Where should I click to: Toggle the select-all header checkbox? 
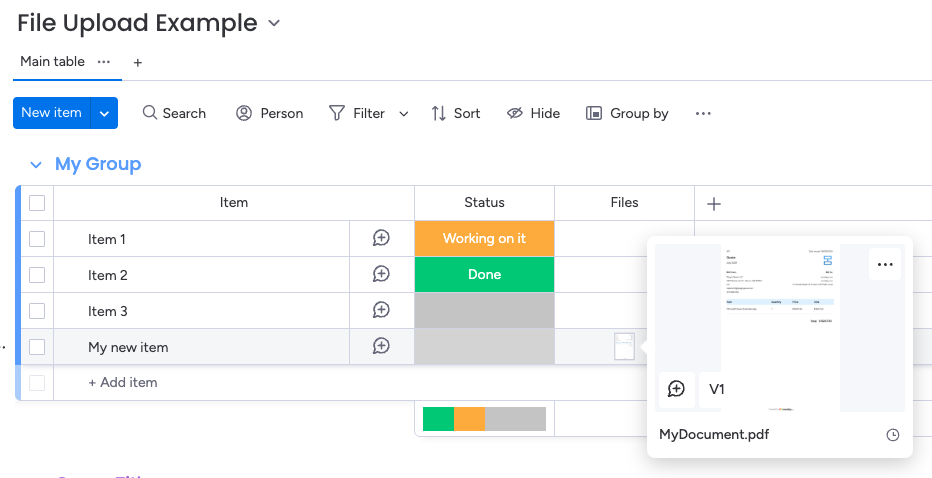tap(37, 203)
